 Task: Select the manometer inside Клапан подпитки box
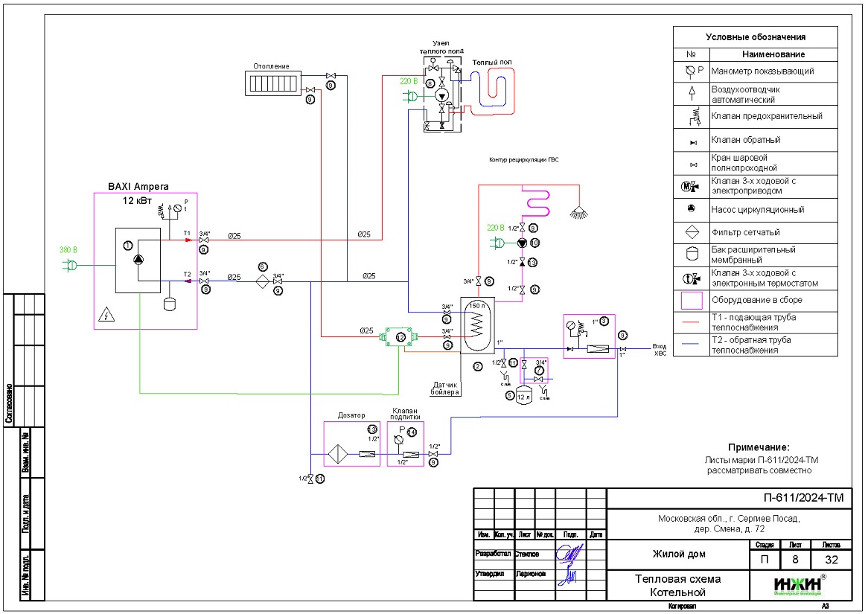402,439
